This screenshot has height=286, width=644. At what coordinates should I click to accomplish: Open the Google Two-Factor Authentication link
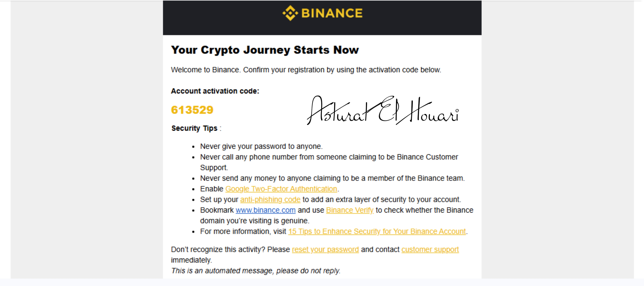tap(281, 189)
